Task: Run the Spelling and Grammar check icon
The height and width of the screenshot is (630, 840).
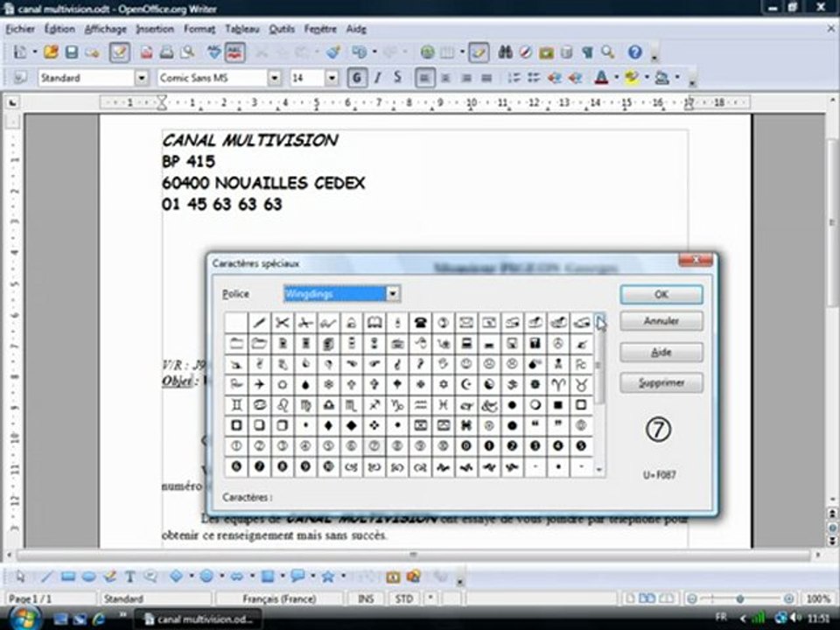Action: pyautogui.click(x=213, y=52)
